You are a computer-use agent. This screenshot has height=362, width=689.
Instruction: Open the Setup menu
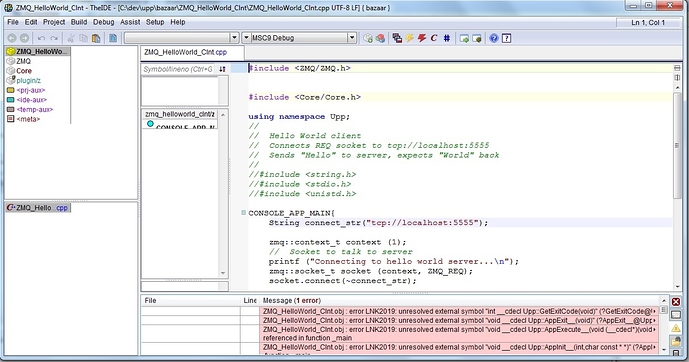155,22
